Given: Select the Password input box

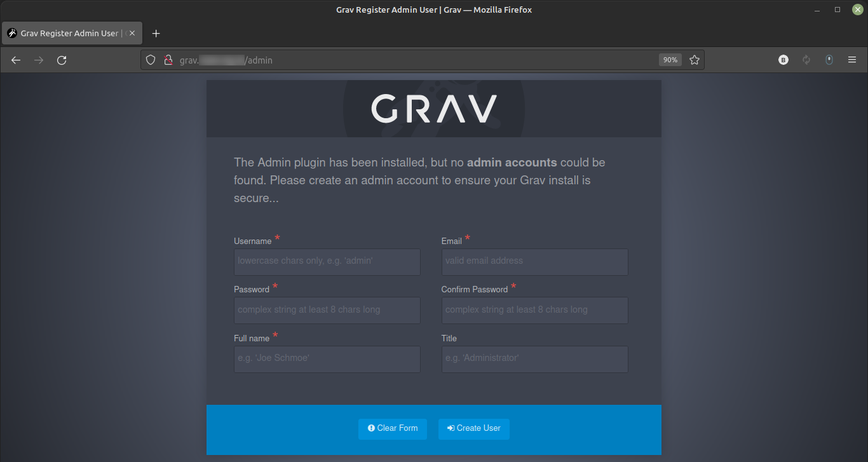Looking at the screenshot, I should coord(327,310).
